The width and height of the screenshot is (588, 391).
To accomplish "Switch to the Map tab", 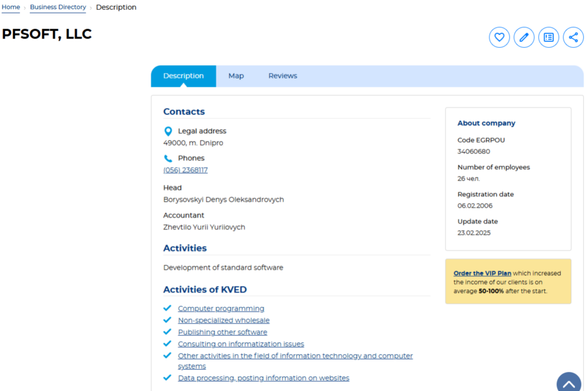I will 236,76.
